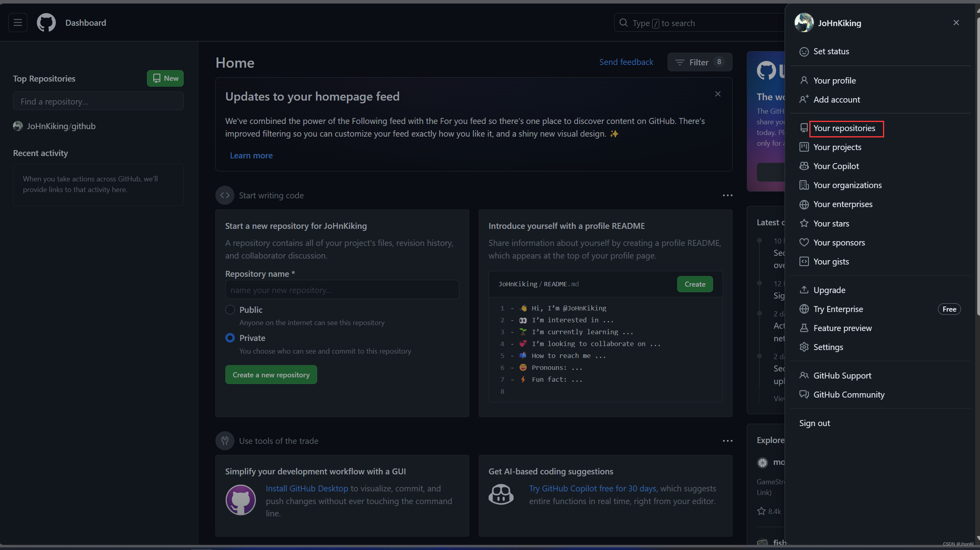Click the Create a new repository button

click(x=271, y=375)
